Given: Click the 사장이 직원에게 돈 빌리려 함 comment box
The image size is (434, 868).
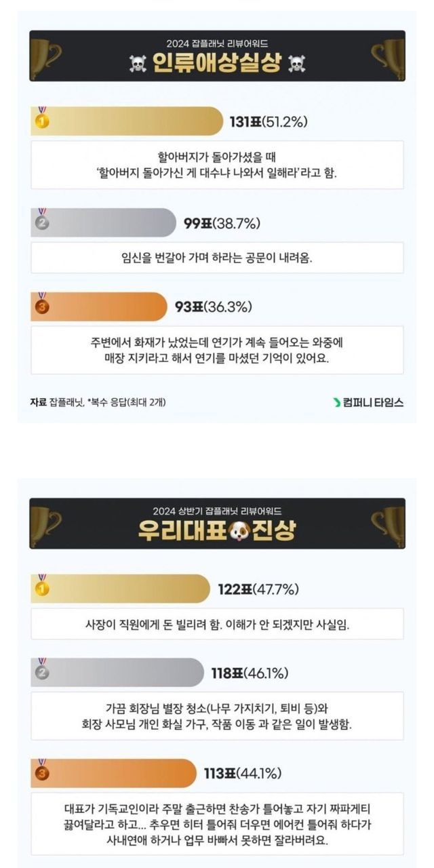Looking at the screenshot, I should pos(217,624).
